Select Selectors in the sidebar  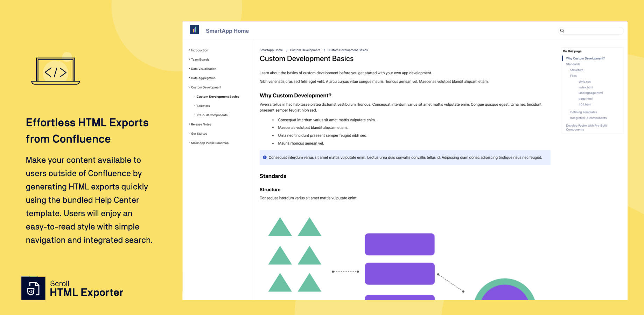click(x=203, y=106)
